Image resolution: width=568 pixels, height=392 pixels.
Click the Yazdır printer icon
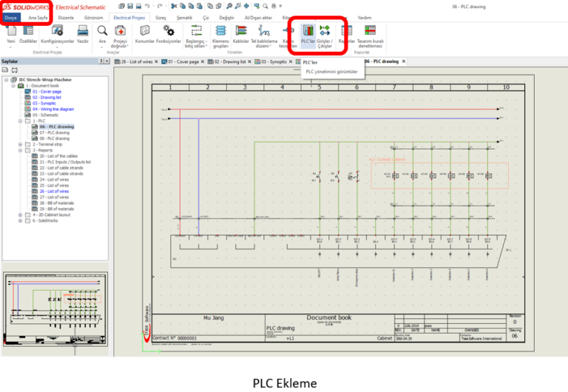[83, 33]
